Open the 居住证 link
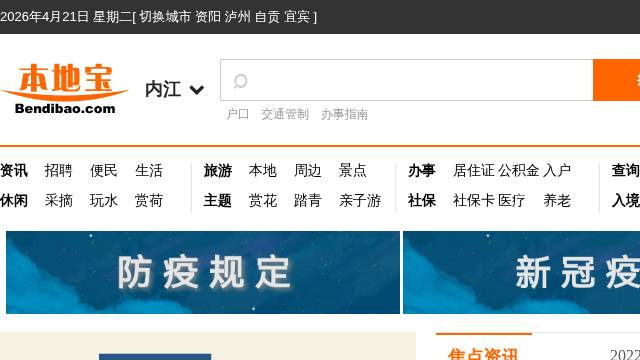This screenshot has width=640, height=360. [474, 170]
